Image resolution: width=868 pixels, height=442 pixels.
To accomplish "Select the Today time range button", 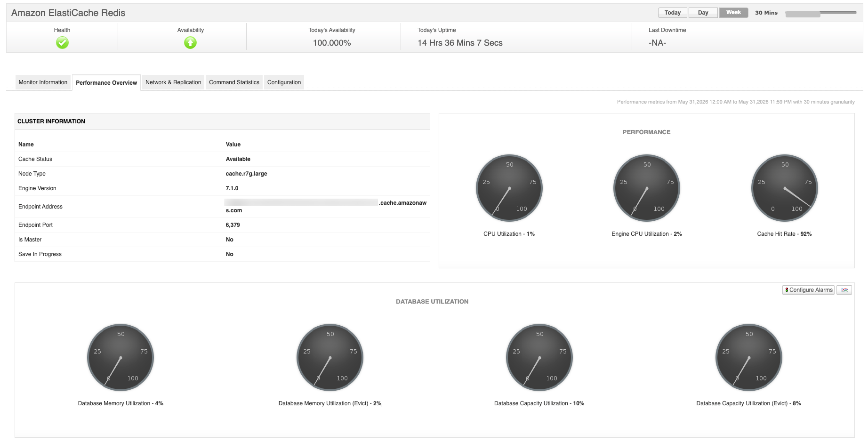I will [x=672, y=13].
